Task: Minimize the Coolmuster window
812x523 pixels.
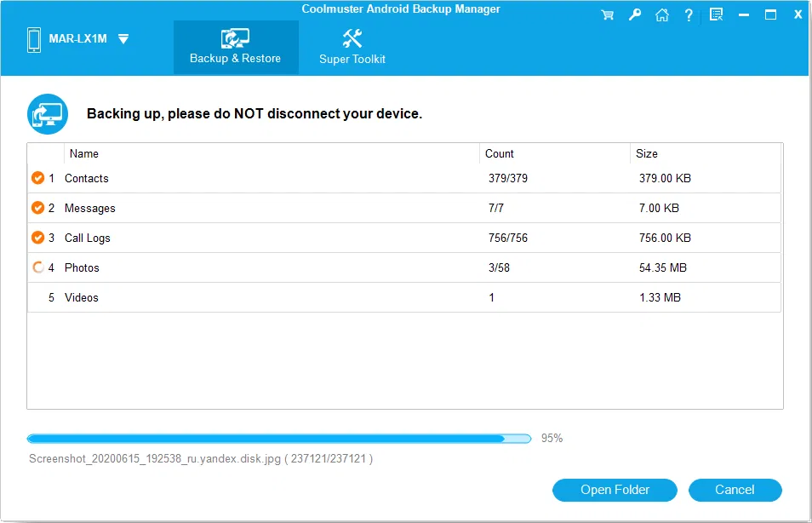Action: [x=744, y=15]
